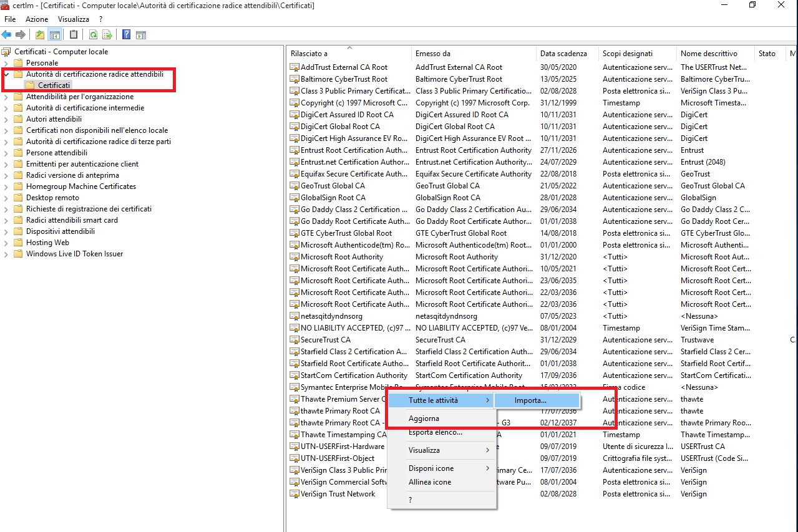Viewport: 798px width, 532px height.
Task: Click the Desktop remoto folder icon
Action: pos(18,198)
